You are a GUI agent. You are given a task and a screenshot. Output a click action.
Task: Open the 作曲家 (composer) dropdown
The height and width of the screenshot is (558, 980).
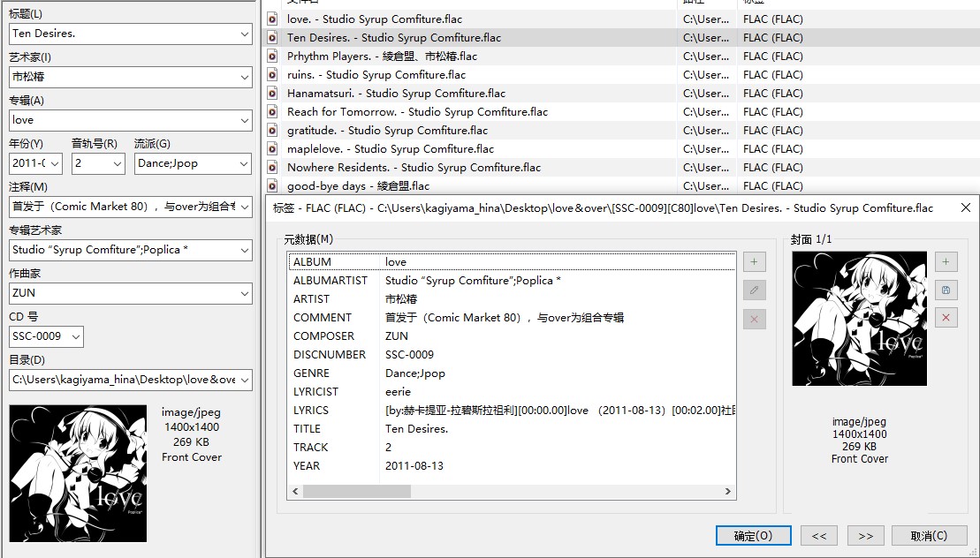point(245,293)
